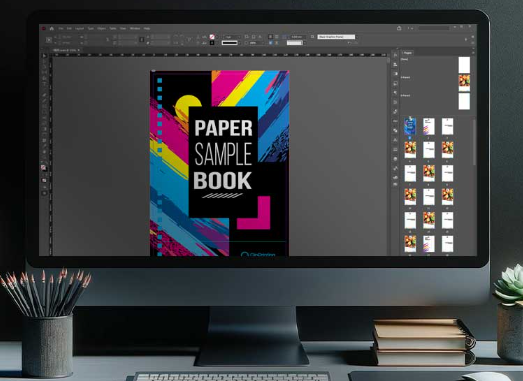Select the page 14 thumbnail
The image size is (523, 381).
click(429, 220)
